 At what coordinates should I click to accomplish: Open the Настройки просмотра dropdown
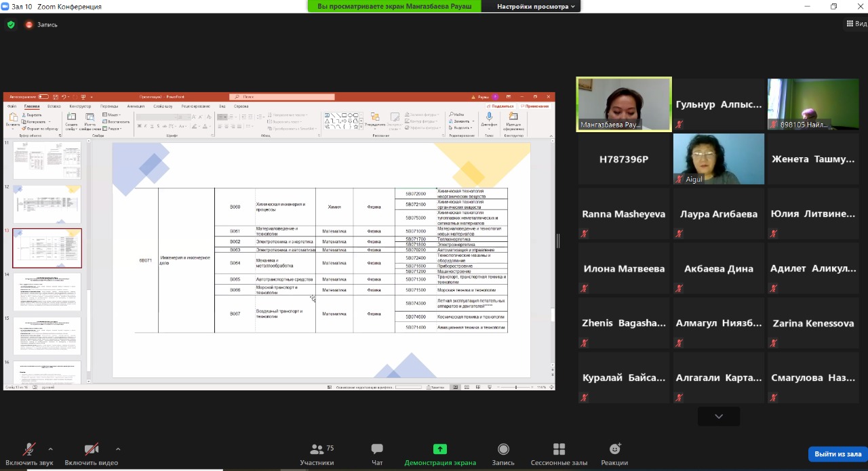coord(536,6)
